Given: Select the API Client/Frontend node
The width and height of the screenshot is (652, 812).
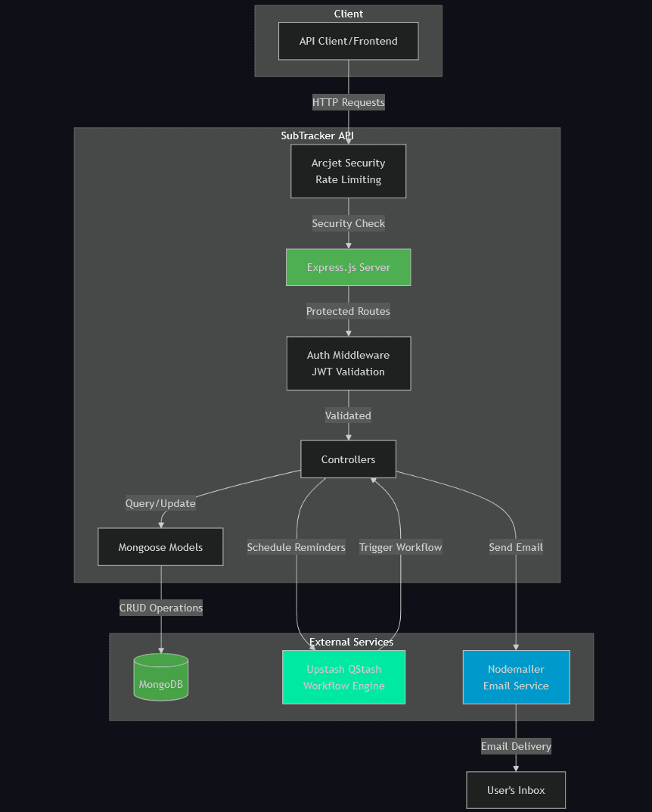Looking at the screenshot, I should tap(348, 41).
